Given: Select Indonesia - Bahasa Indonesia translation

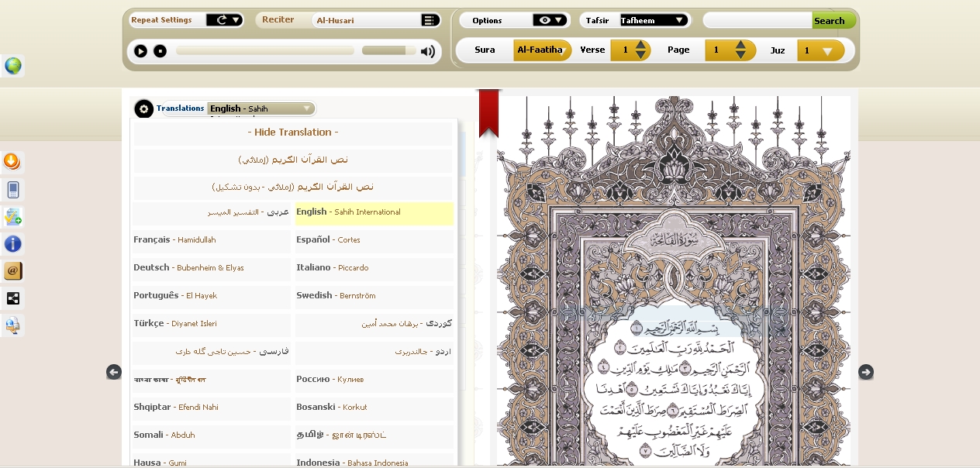Looking at the screenshot, I should click(x=374, y=461).
